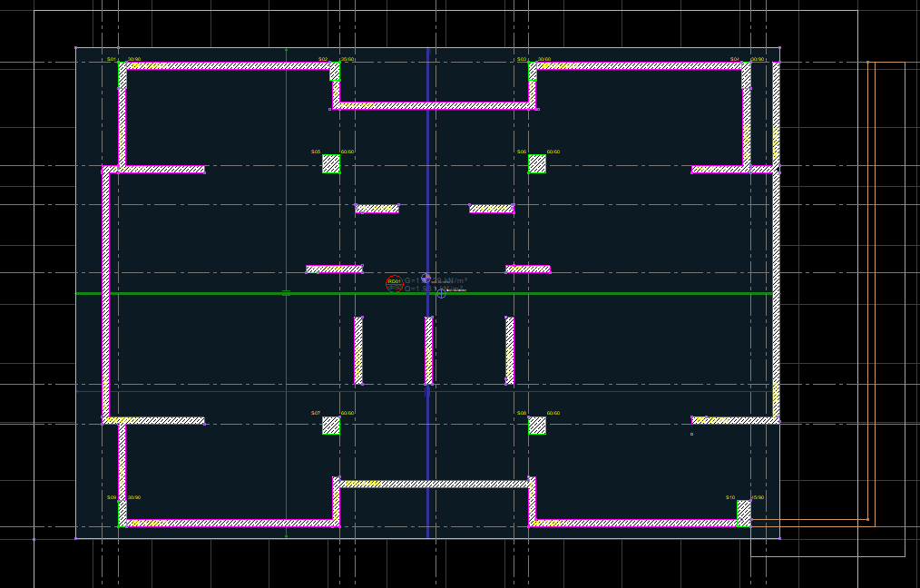Image resolution: width=920 pixels, height=588 pixels.
Task: Select the left short vertical interior wall
Action: click(x=358, y=350)
